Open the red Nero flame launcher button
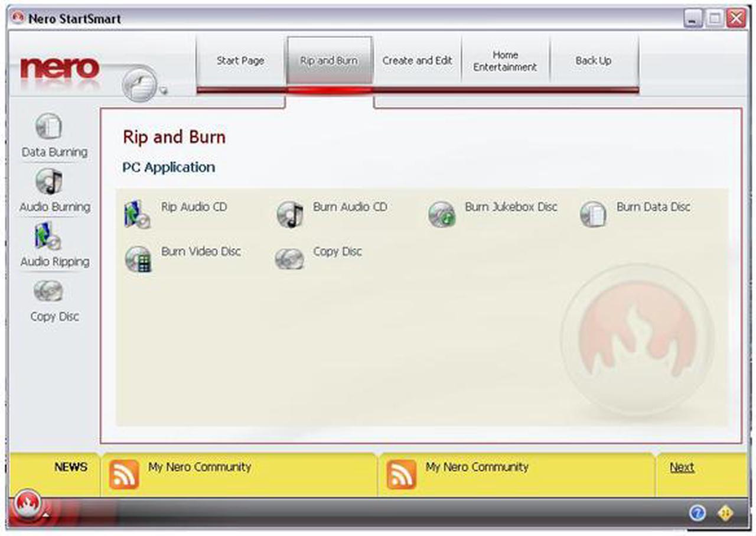 pyautogui.click(x=28, y=505)
